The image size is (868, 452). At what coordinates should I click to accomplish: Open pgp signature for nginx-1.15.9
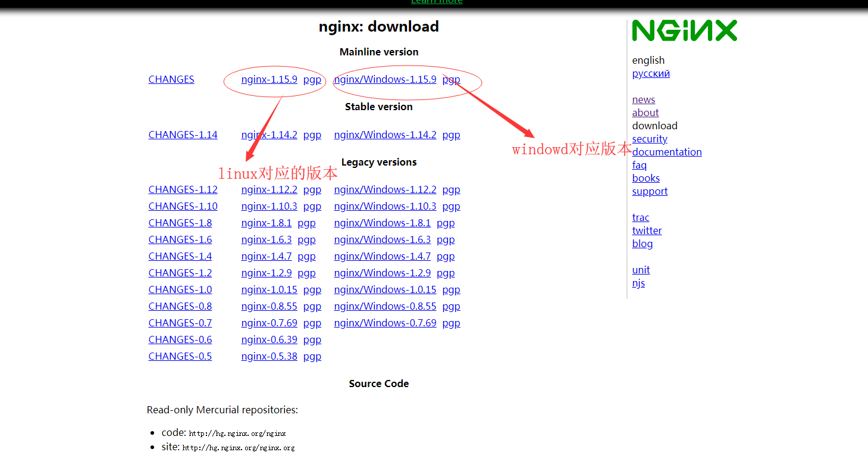point(312,79)
